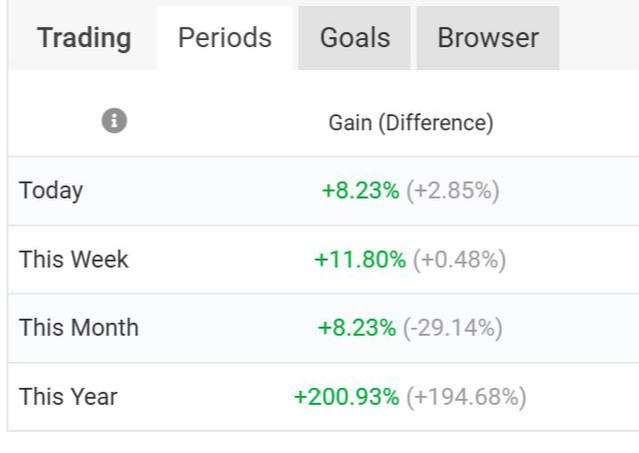
Task: Click Today's +8.23% gain value
Action: [x=360, y=190]
